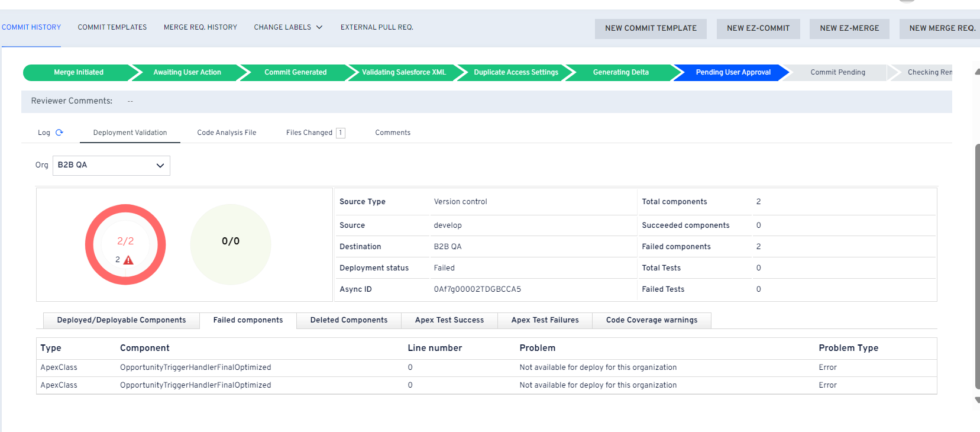Screen dimensions: 980x432
Task: Click the New EZ-Commit button
Action: (758, 28)
